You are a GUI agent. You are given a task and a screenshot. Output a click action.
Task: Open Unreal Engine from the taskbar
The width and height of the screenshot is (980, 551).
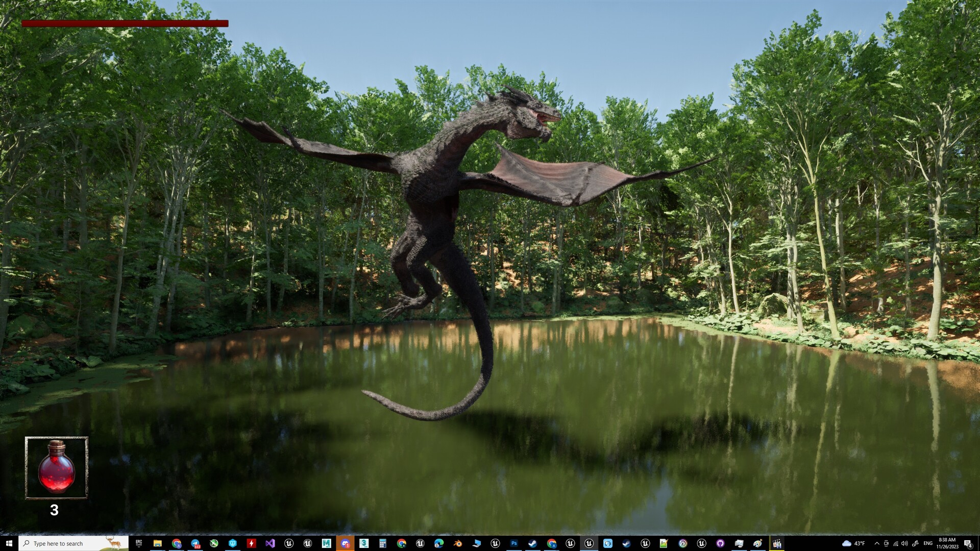pos(289,542)
